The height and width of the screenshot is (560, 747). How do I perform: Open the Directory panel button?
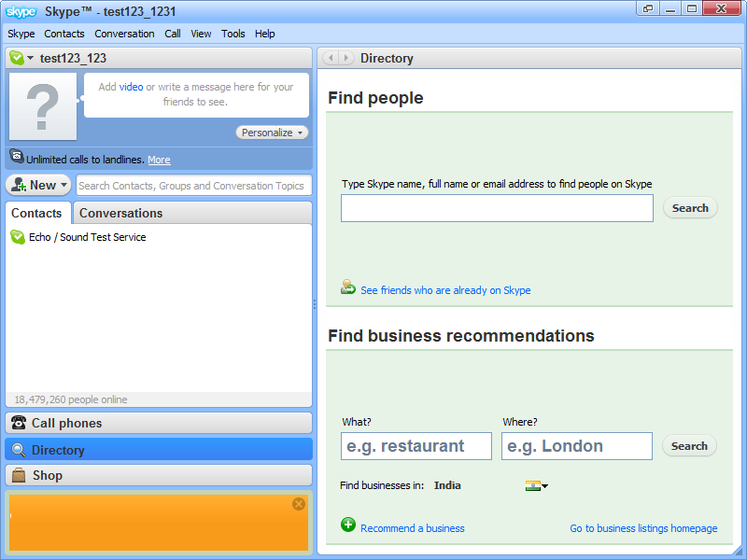pyautogui.click(x=159, y=450)
